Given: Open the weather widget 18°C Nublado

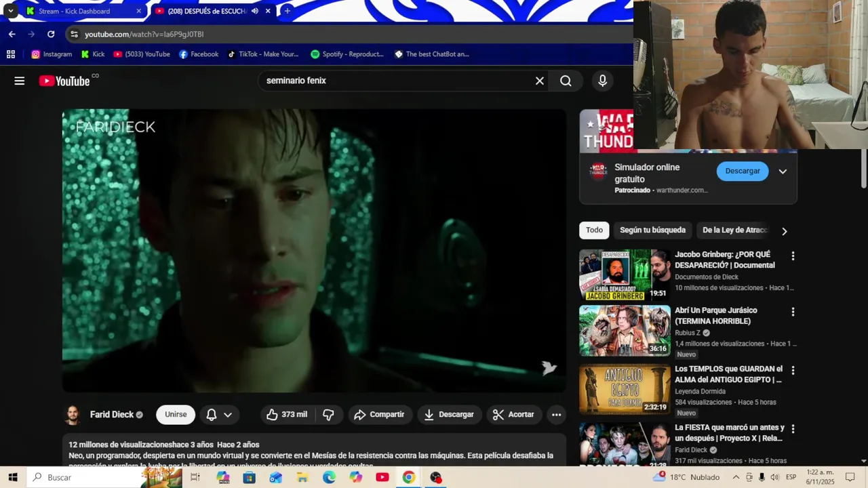Looking at the screenshot, I should 686,477.
